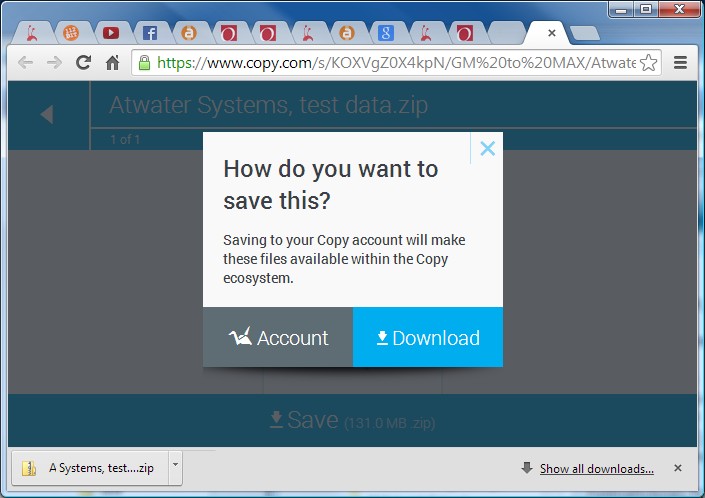Click the address bar URL field
The image size is (705, 498).
click(x=396, y=62)
